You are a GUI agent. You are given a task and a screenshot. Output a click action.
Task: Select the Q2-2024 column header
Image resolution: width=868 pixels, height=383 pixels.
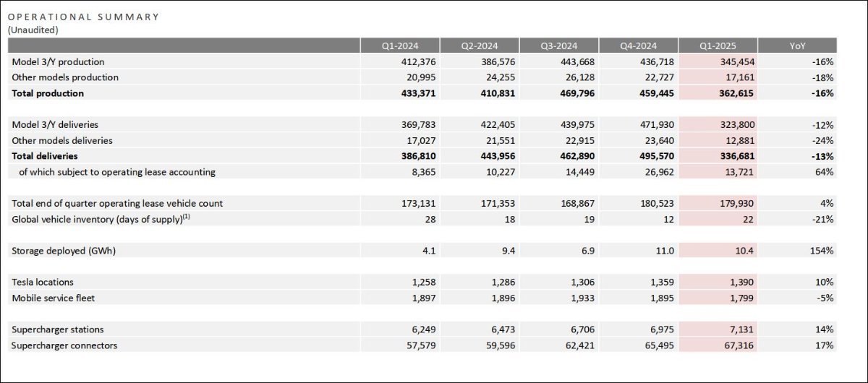pyautogui.click(x=480, y=46)
